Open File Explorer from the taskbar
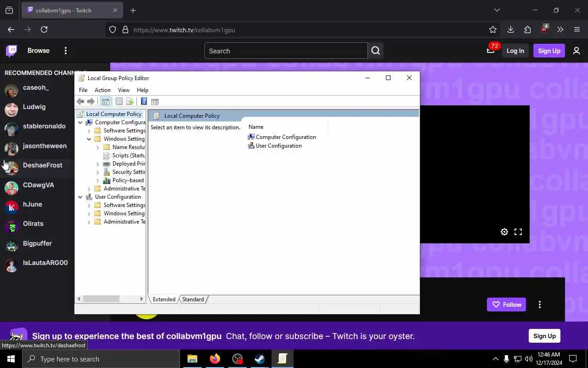The width and height of the screenshot is (588, 368). tap(192, 359)
